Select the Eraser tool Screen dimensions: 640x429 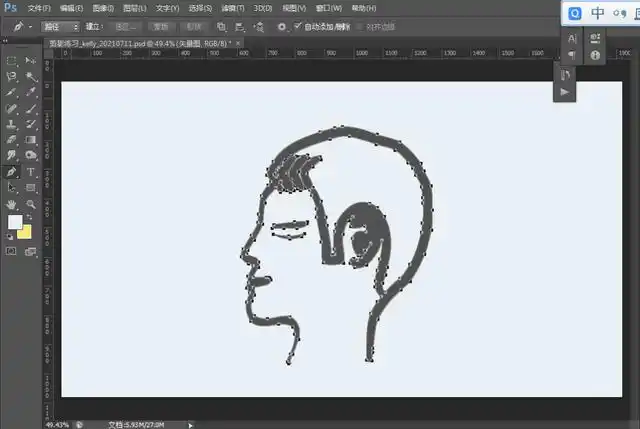(11, 140)
